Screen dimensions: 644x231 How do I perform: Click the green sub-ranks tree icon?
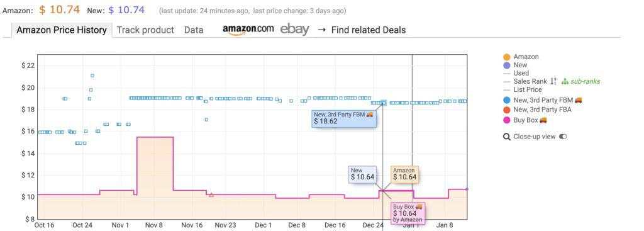pyautogui.click(x=564, y=81)
